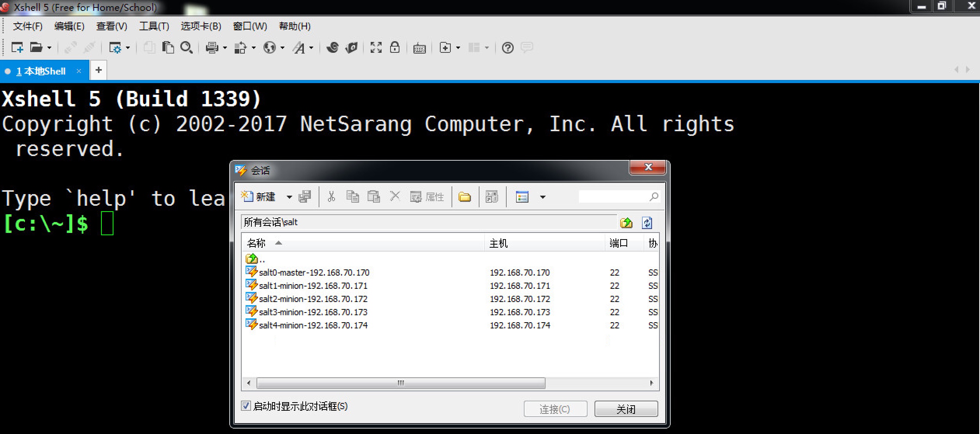Expand the view mode dropdown arrow
980x434 pixels.
[x=543, y=197]
